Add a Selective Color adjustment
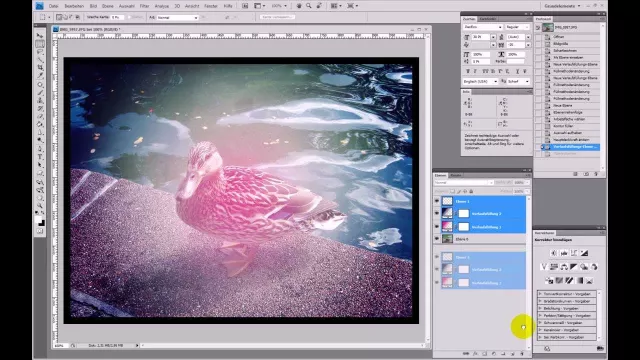This screenshot has height=360, width=640. pos(589,280)
